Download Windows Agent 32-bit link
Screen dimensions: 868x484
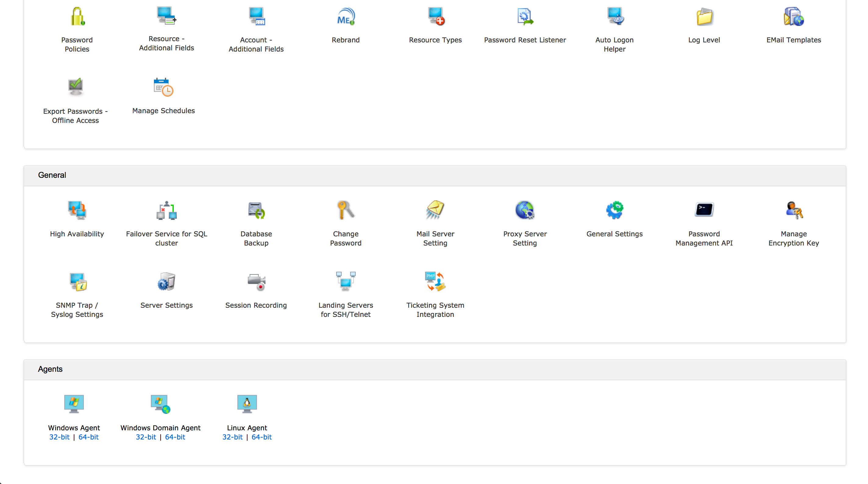(x=59, y=437)
